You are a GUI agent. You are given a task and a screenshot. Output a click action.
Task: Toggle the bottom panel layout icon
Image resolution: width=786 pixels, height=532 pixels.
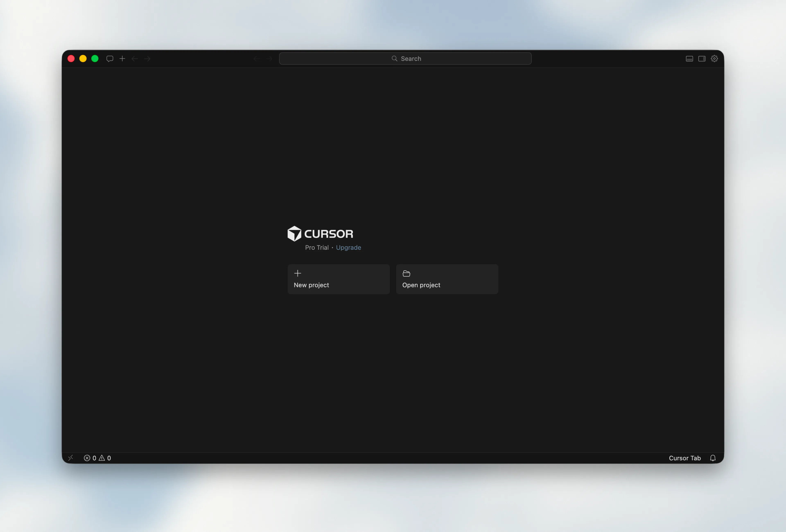pyautogui.click(x=689, y=59)
